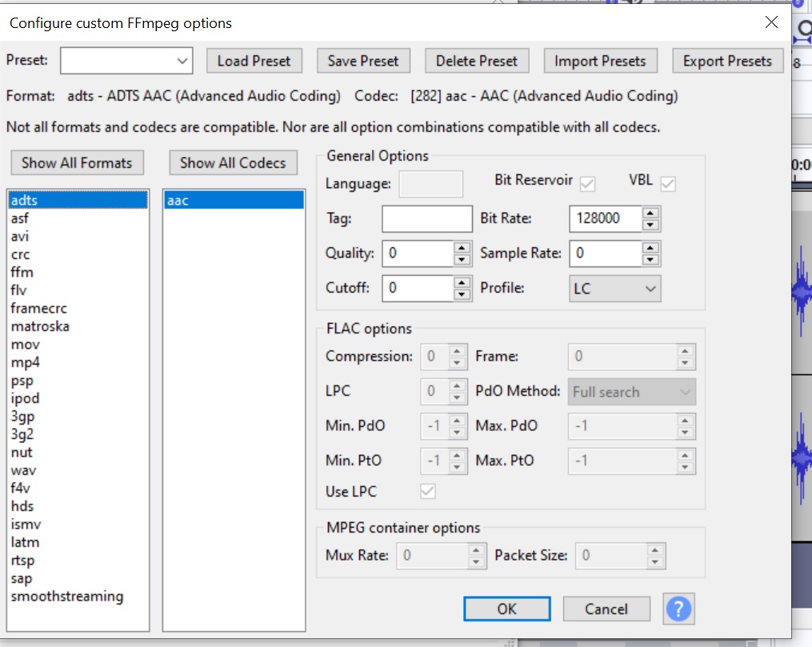Screen dimensions: 812x647
Task: Click the Import Presets button
Action: [600, 61]
